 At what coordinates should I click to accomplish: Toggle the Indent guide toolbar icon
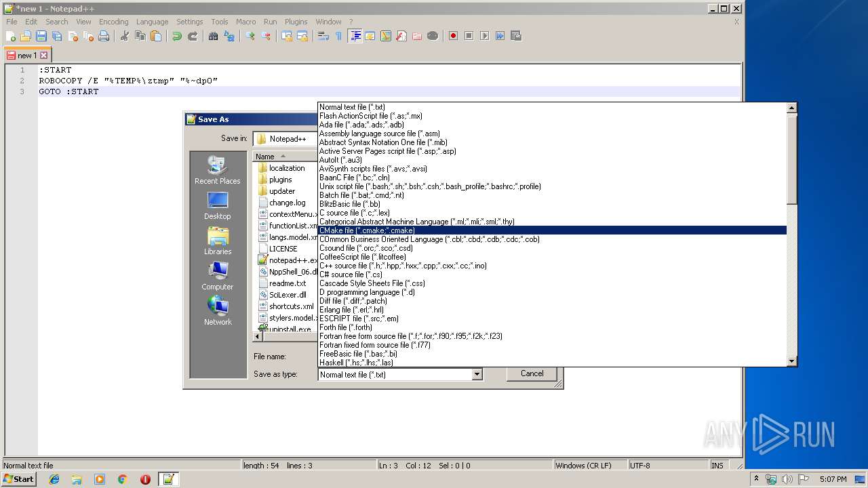pyautogui.click(x=355, y=36)
